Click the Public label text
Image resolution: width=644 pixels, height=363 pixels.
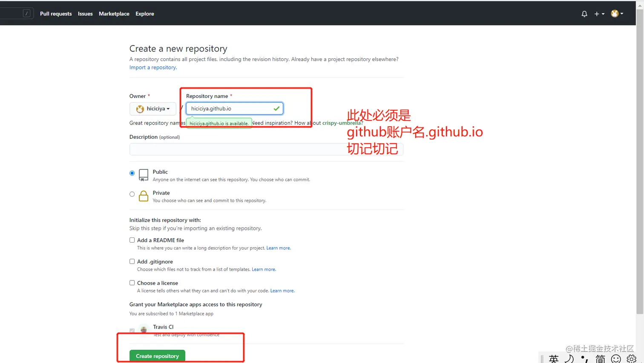pyautogui.click(x=160, y=172)
